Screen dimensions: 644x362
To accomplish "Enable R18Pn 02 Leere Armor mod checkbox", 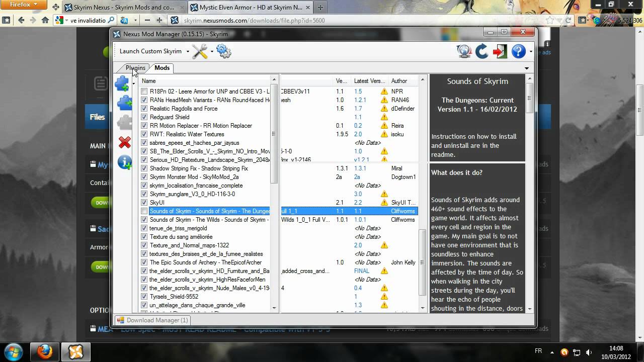I will [x=144, y=92].
